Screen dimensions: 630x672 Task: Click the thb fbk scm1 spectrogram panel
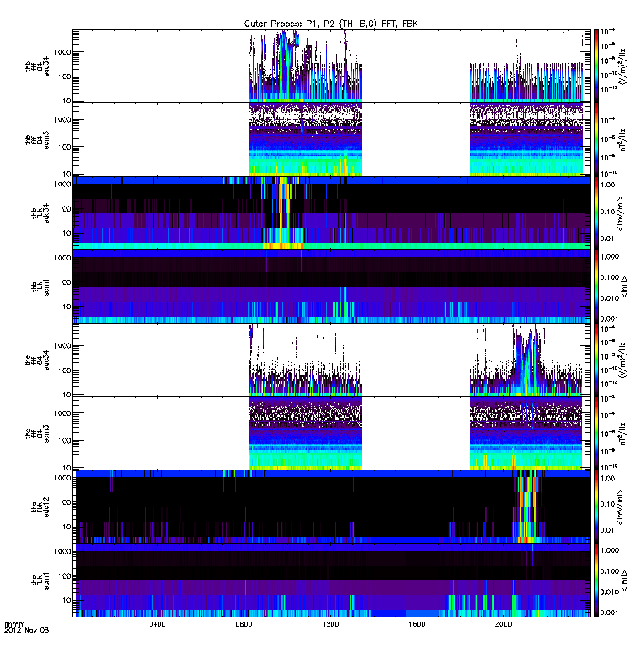(x=331, y=286)
